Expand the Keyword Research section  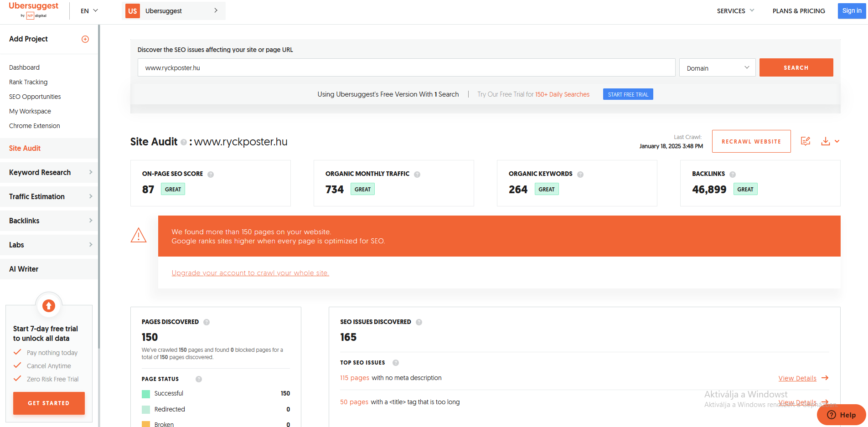(x=49, y=172)
